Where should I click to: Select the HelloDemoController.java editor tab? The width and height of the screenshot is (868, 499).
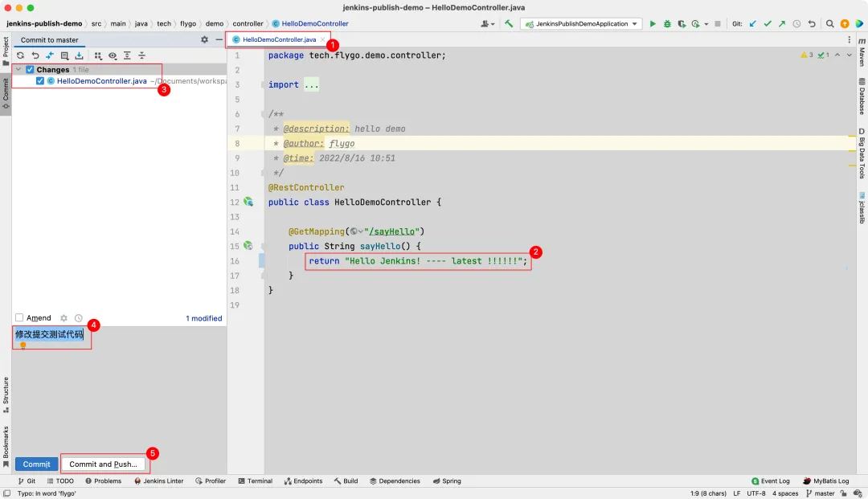279,40
